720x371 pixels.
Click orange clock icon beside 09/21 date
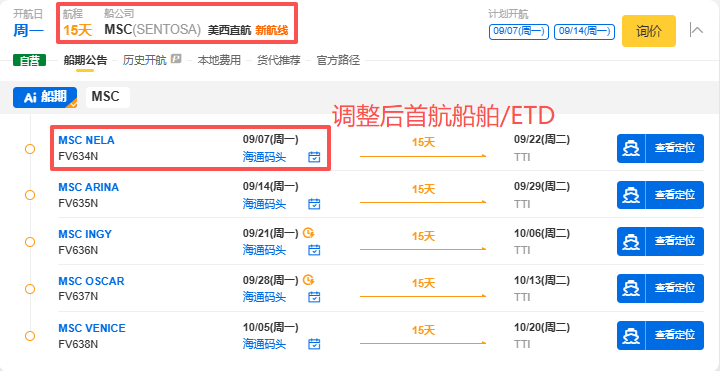(309, 233)
